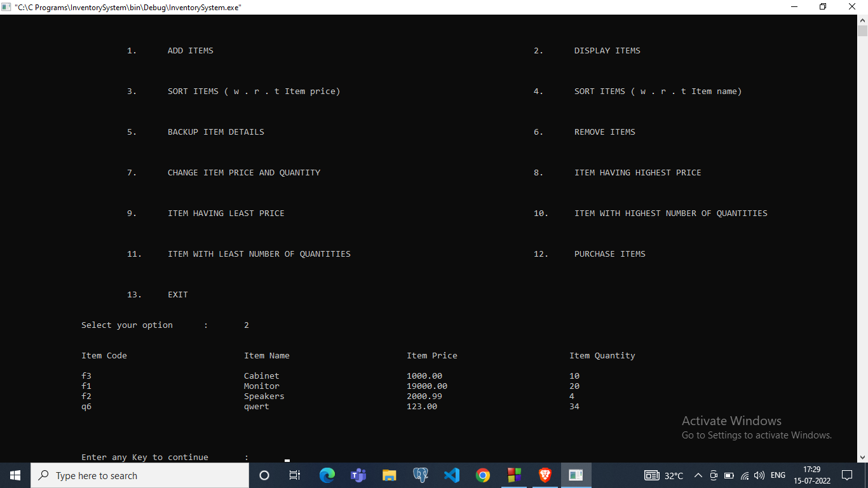
Task: Open Microsoft Teams from the taskbar
Action: tap(358, 475)
